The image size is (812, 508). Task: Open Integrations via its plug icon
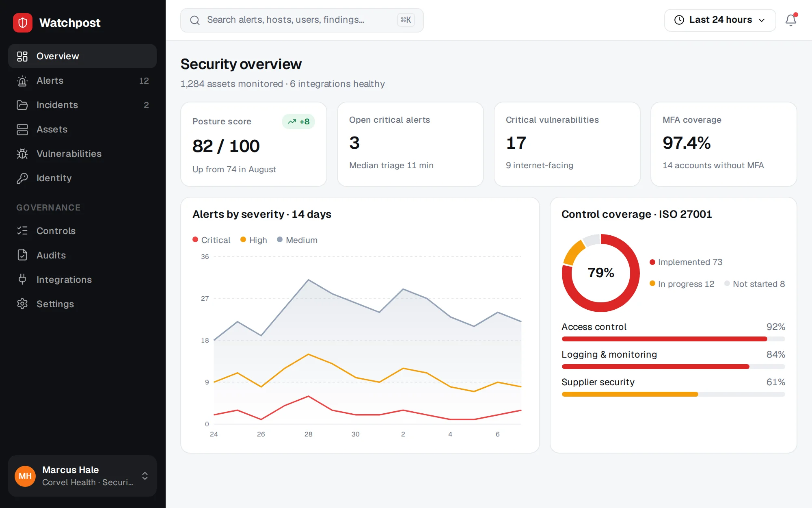22,280
